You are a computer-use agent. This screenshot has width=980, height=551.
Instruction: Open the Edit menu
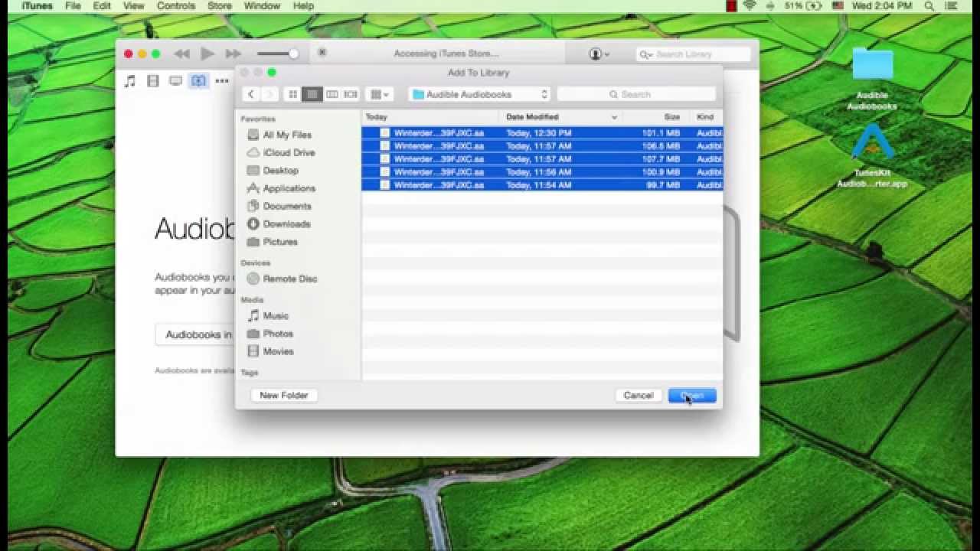[102, 6]
